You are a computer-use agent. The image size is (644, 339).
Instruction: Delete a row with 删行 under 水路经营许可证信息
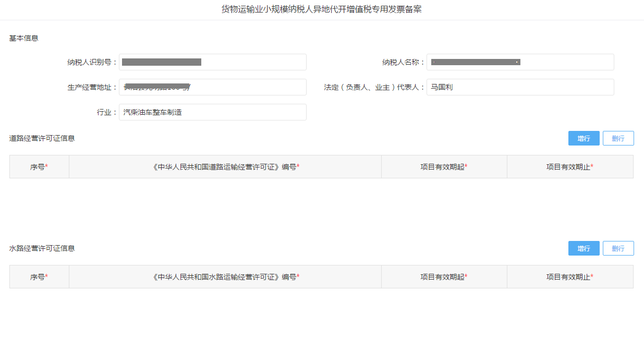(x=618, y=248)
